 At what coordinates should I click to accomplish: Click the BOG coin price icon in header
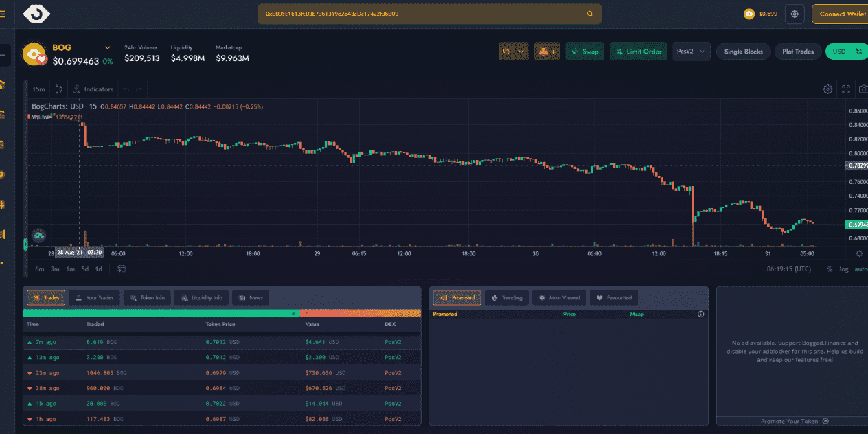coord(749,14)
